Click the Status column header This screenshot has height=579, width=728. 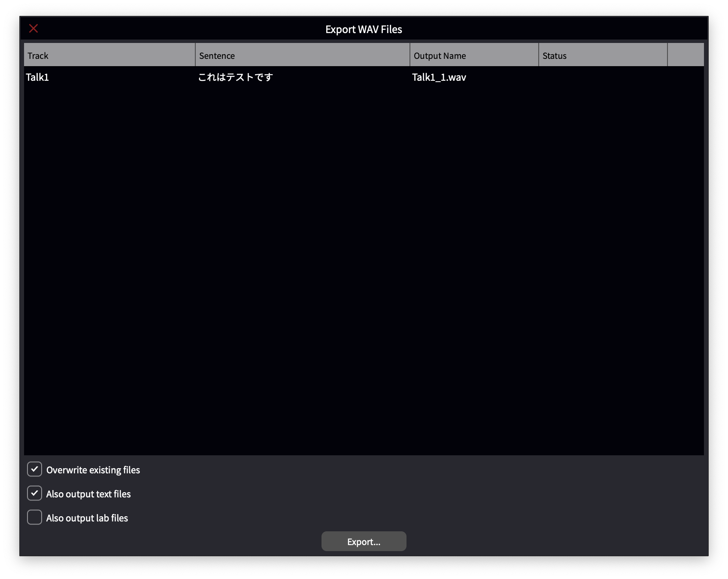[x=603, y=55]
